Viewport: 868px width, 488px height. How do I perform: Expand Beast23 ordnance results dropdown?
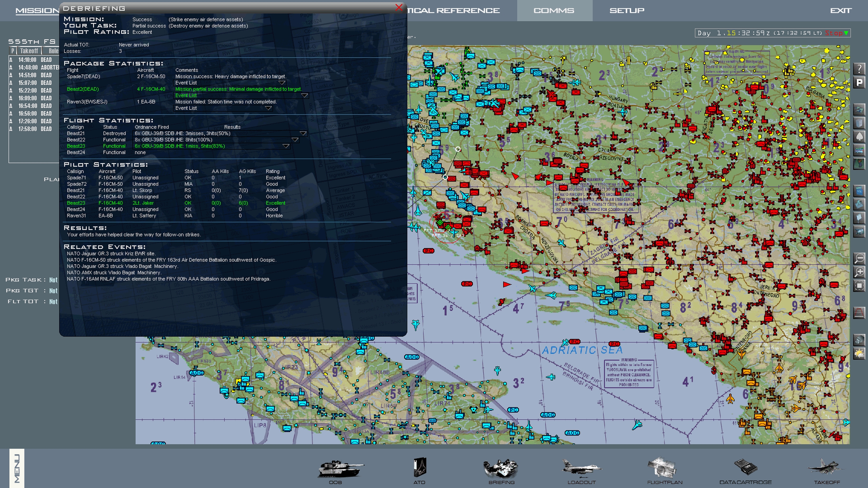(286, 146)
